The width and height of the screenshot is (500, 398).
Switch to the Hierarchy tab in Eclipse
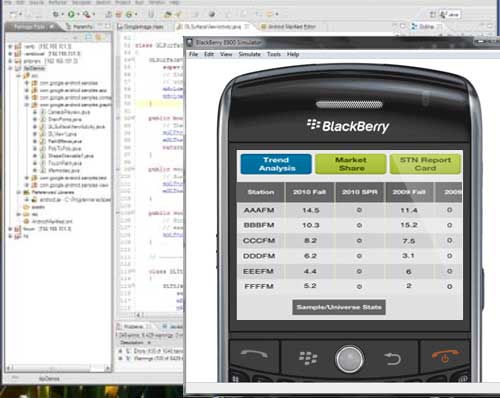coord(80,27)
